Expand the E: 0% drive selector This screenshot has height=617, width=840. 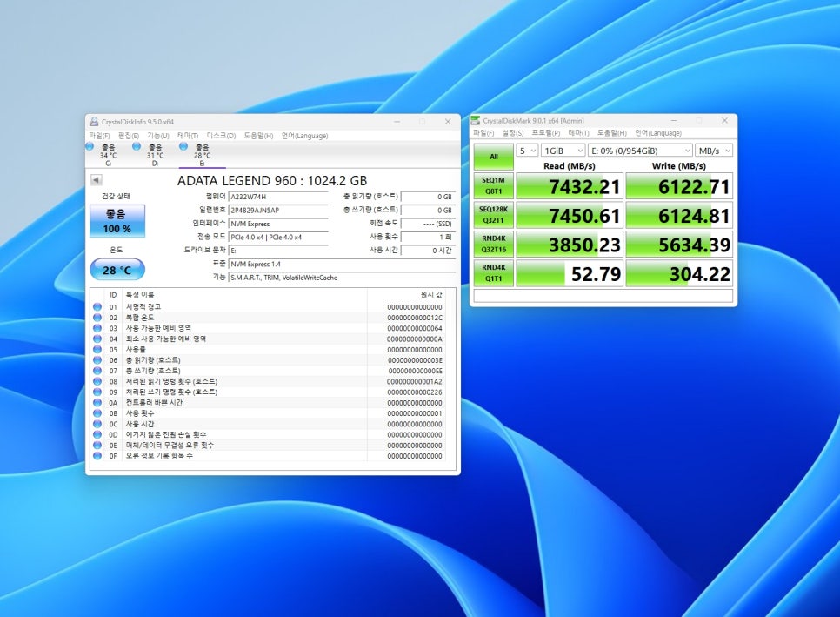point(640,151)
